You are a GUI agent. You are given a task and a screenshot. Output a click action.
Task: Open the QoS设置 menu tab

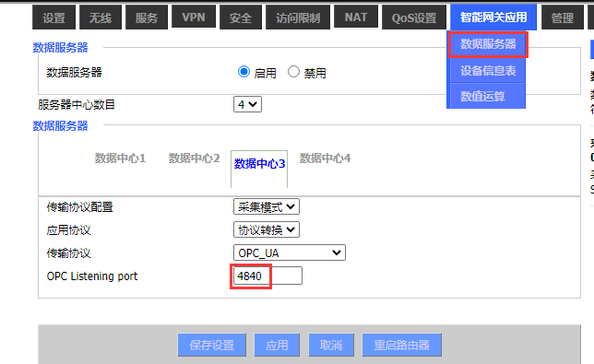coord(414,18)
